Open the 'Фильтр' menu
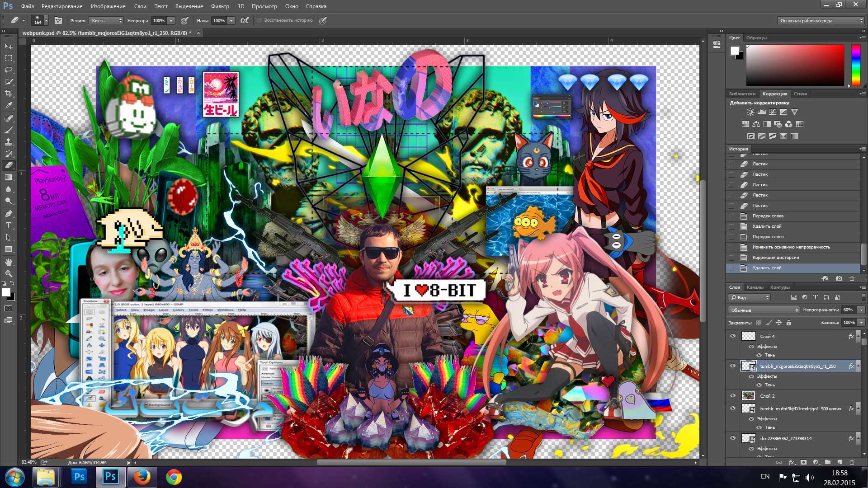Viewport: 868px width, 488px height. [x=220, y=6]
